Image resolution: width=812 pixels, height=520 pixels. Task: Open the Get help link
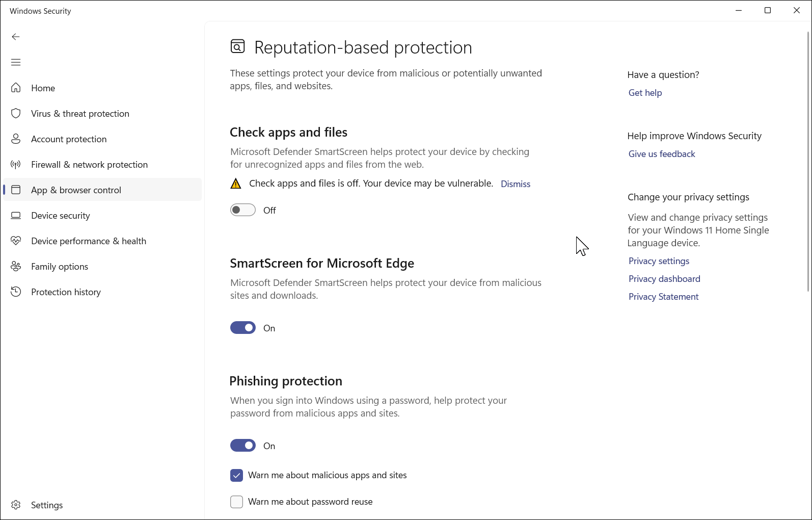point(645,93)
